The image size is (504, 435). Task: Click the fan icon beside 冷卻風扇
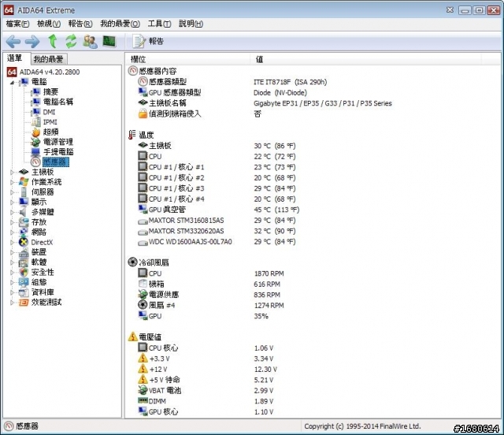click(132, 262)
